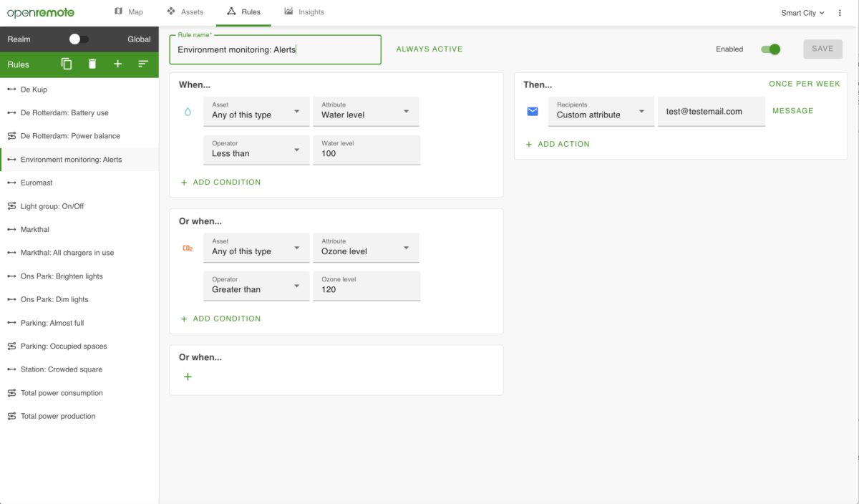Click the Rule name input field
859x504 pixels.
276,49
